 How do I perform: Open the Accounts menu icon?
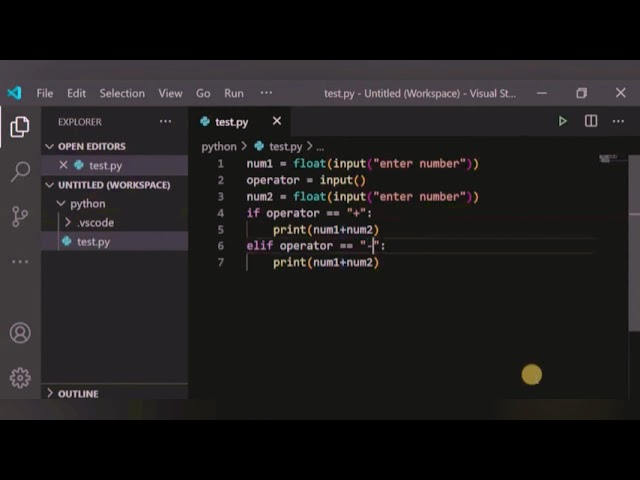tap(20, 333)
